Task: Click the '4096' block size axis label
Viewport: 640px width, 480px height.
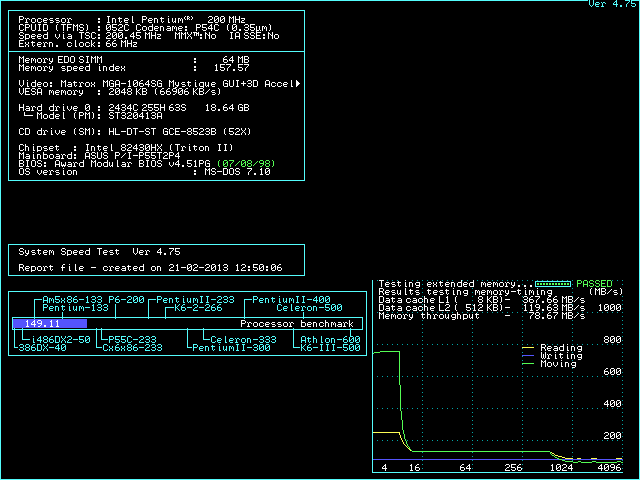Action: 609,468
